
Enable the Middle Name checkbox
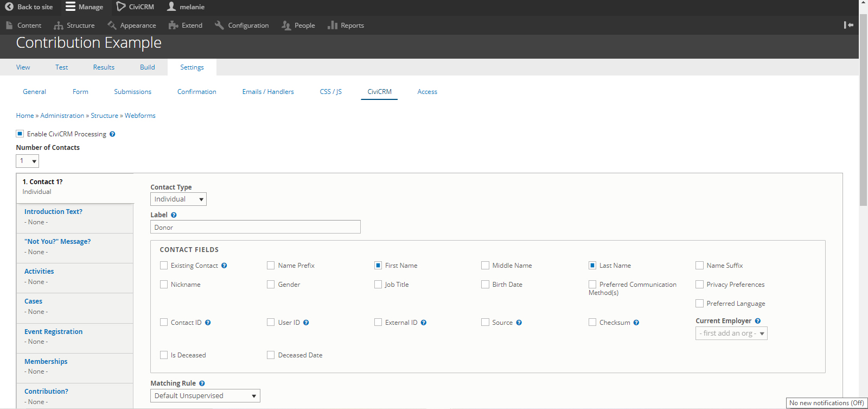[485, 266]
